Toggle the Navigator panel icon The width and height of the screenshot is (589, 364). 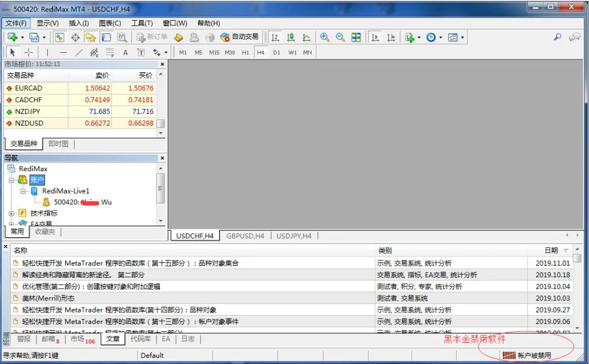90,37
